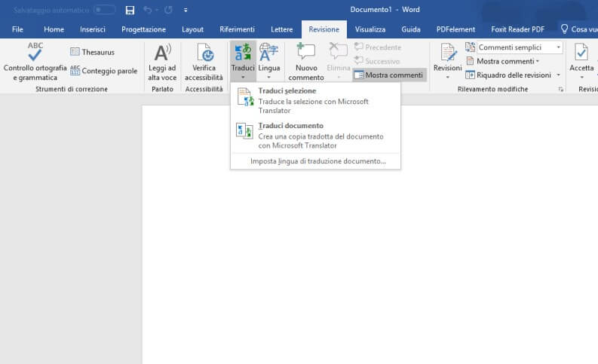Viewport: 598px width, 364px height.
Task: Select the Lettere tab
Action: (x=282, y=29)
